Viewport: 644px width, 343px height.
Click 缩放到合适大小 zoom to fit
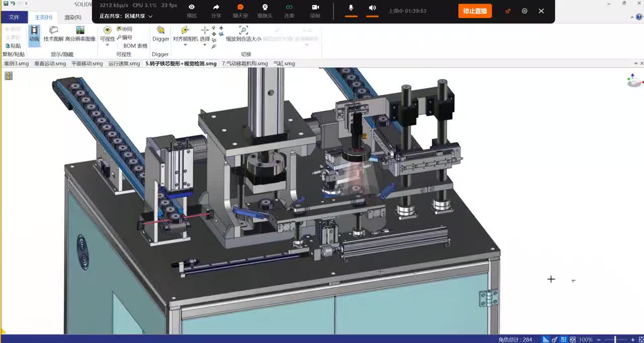[244, 34]
